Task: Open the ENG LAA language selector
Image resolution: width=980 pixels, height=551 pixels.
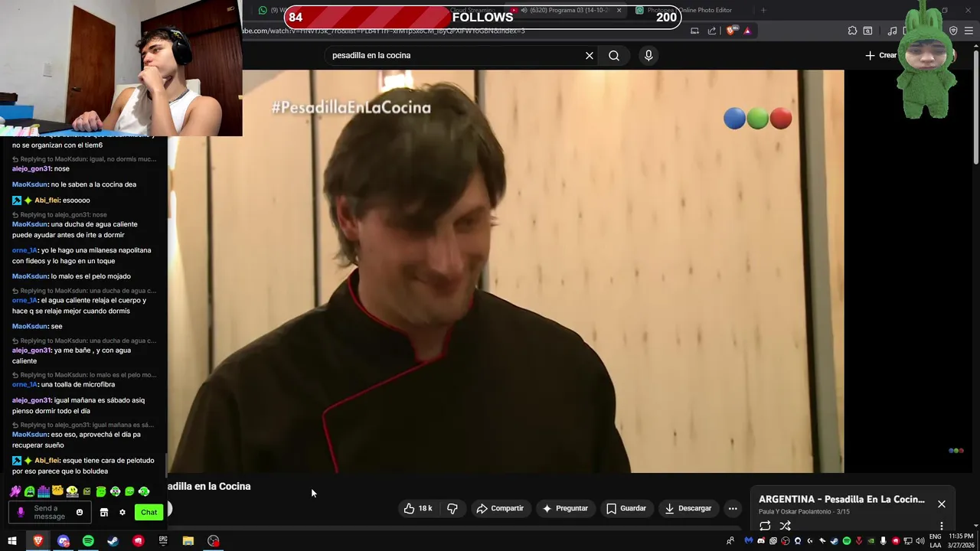Action: click(x=936, y=541)
